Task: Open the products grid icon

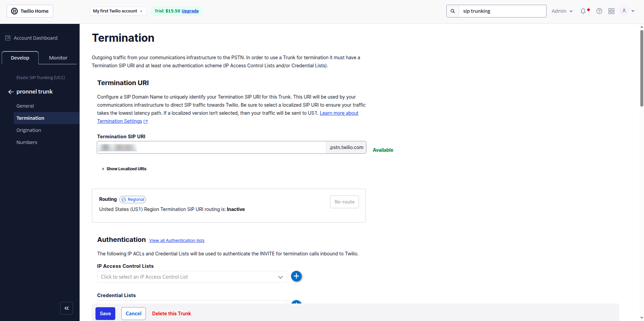Action: [x=611, y=11]
